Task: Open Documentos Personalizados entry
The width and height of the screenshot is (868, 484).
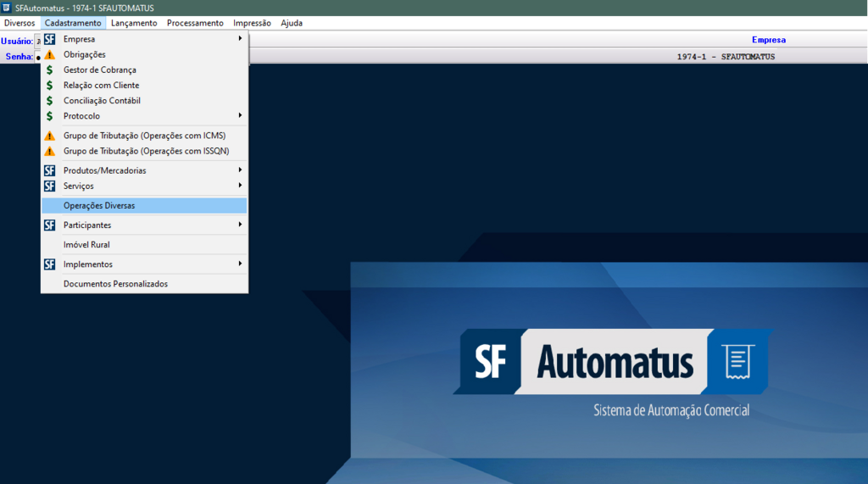Action: pyautogui.click(x=115, y=284)
